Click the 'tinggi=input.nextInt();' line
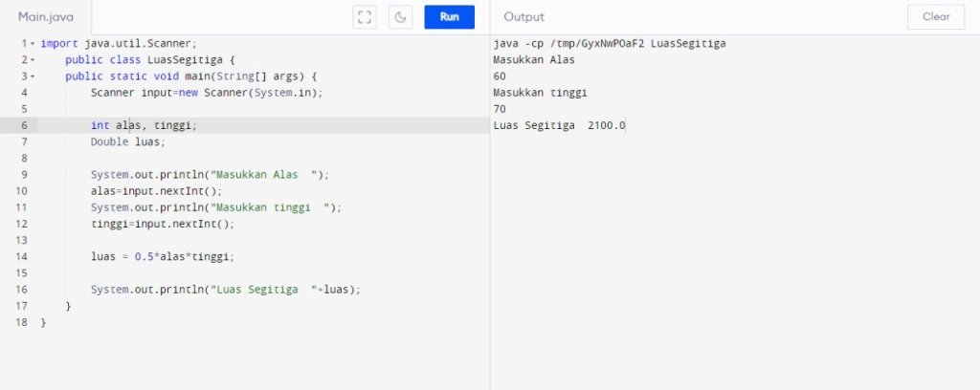The image size is (980, 390). (x=162, y=224)
